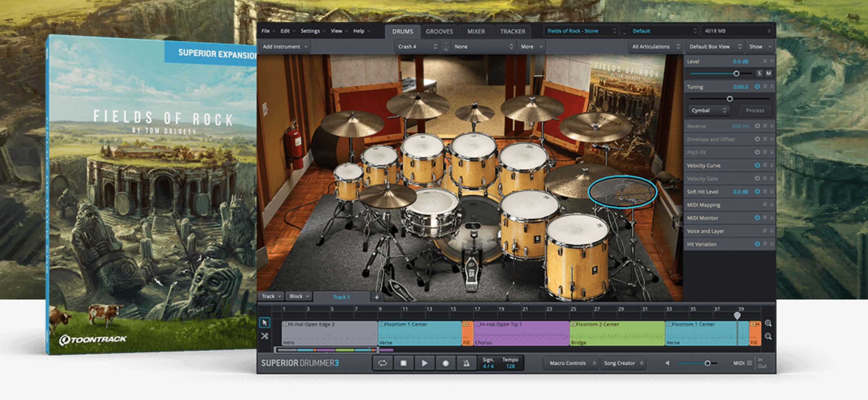Open the Block menu button
The height and width of the screenshot is (400, 868).
pos(299,296)
